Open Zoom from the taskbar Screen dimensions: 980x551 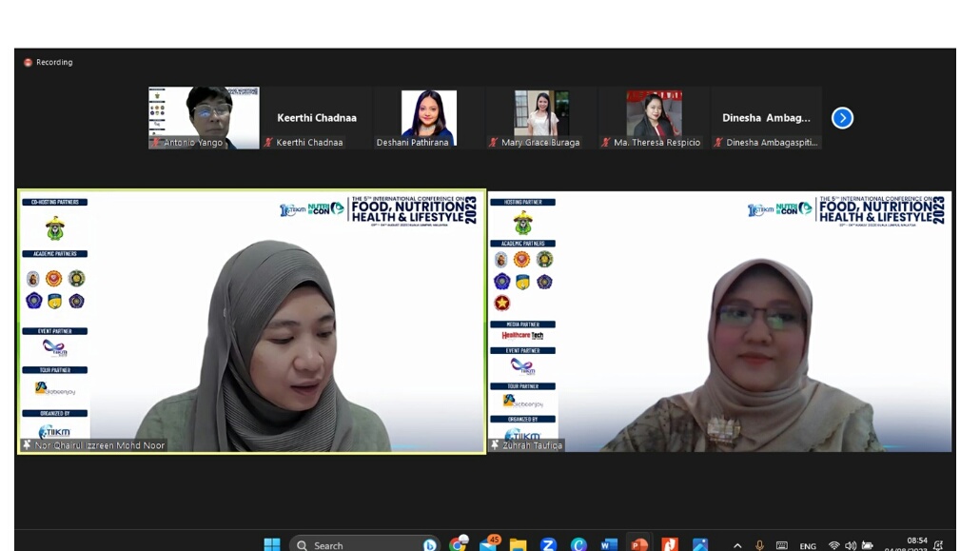(548, 544)
